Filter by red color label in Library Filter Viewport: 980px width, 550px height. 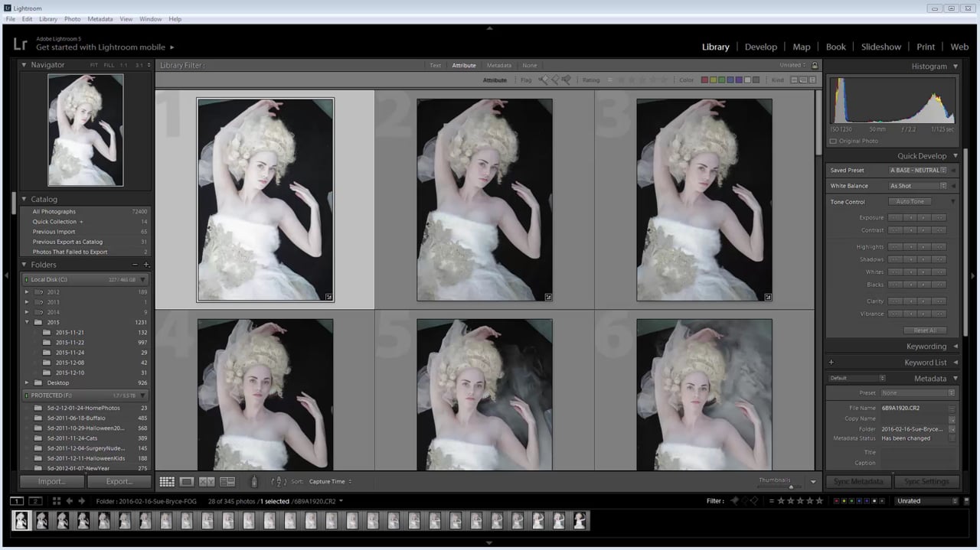coord(705,80)
